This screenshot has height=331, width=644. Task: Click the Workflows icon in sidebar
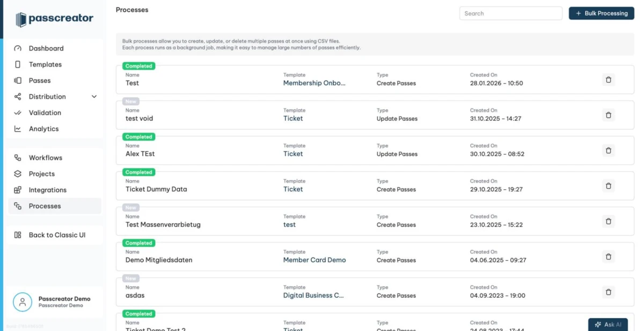click(x=18, y=158)
